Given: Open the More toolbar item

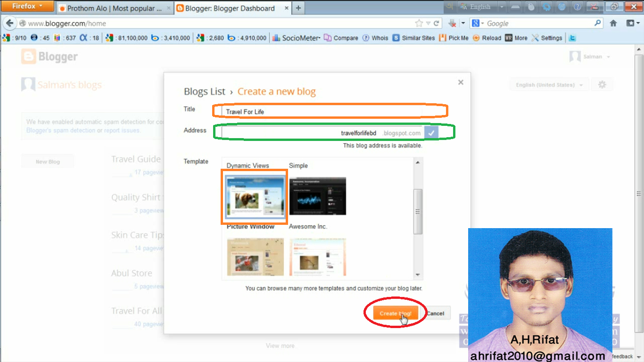Looking at the screenshot, I should (x=516, y=38).
